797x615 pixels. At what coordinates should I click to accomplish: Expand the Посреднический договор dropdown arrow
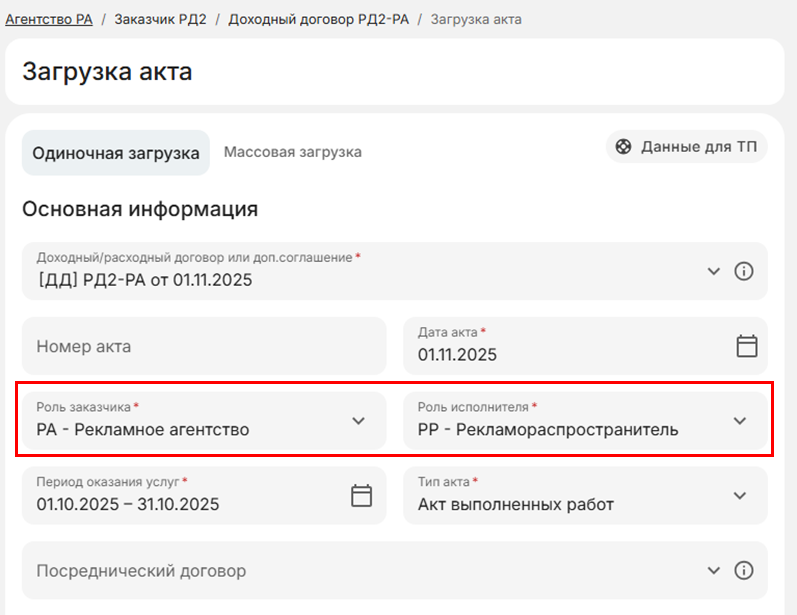(x=713, y=570)
